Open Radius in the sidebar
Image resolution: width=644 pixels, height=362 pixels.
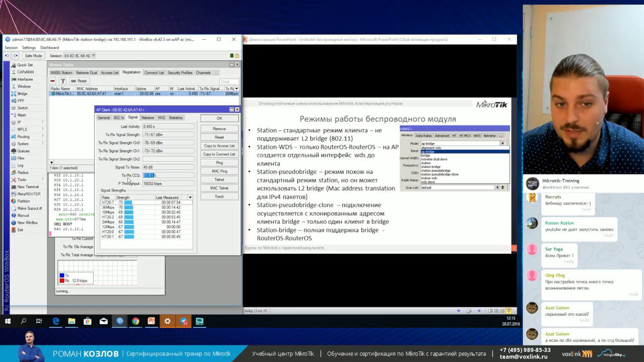(23, 172)
